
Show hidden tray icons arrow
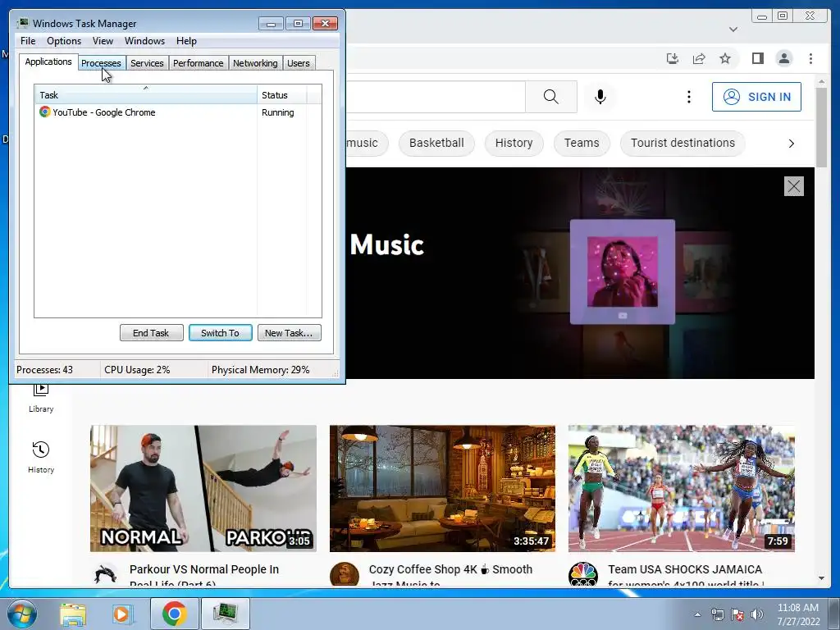[x=697, y=614]
